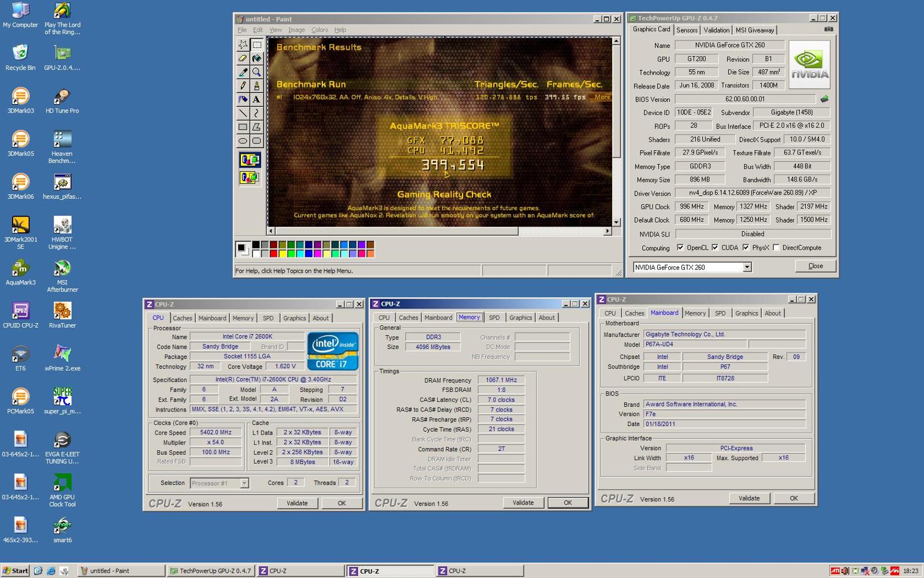Click the system tray clock showing 18:23

click(x=911, y=570)
